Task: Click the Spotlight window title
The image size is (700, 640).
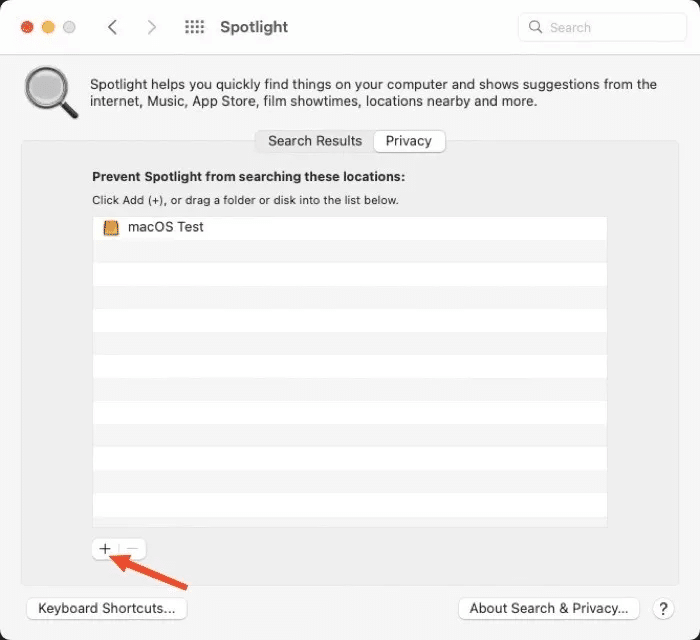Action: point(254,27)
